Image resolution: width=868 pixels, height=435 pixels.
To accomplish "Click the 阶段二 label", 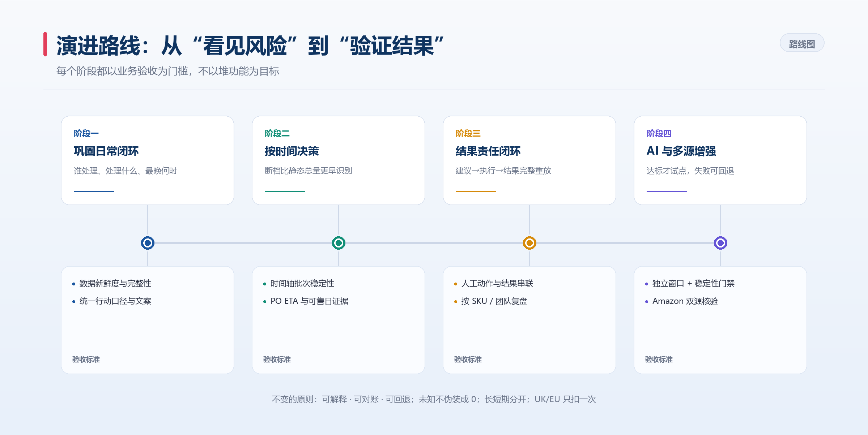I will pos(277,133).
